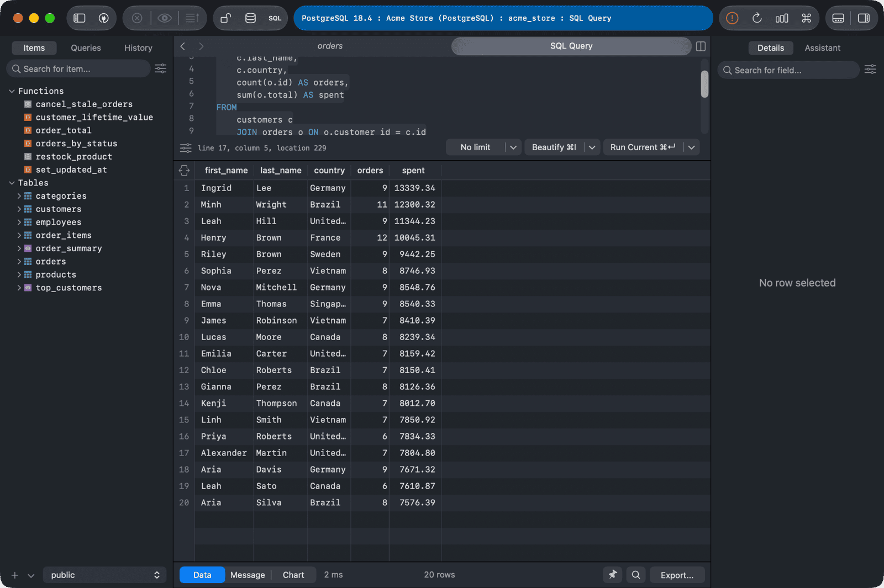884x588 pixels.
Task: Show the Data result view
Action: click(x=202, y=575)
